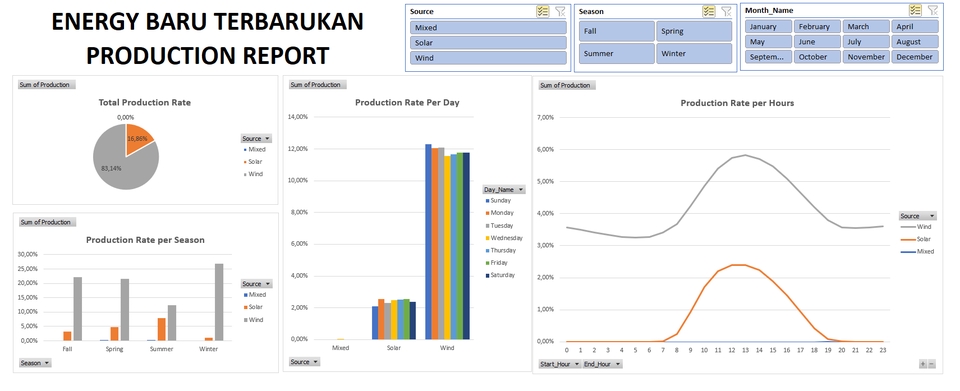The height and width of the screenshot is (391, 960).
Task: Select March month button
Action: tap(866, 26)
